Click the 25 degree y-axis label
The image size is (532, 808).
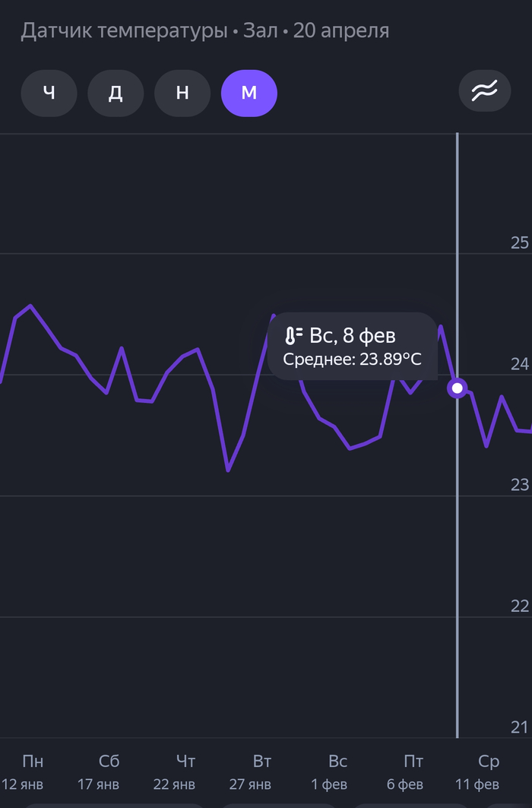[x=520, y=242]
